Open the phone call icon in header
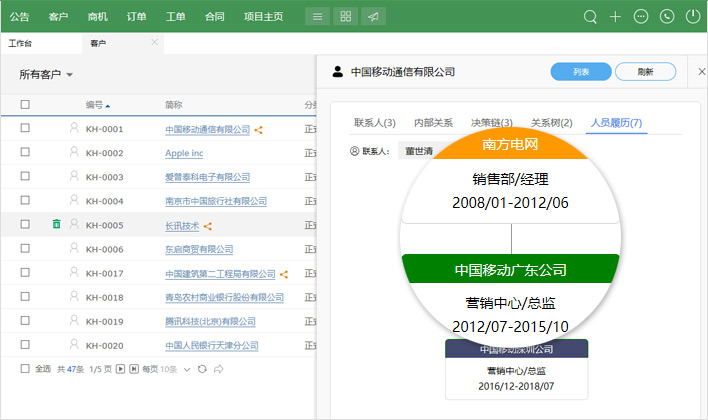 tap(667, 17)
